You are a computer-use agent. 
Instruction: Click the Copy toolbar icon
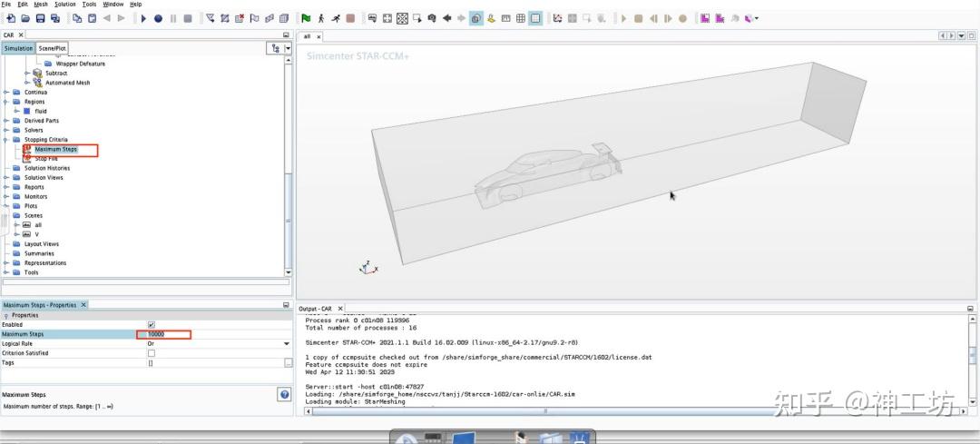(77, 18)
